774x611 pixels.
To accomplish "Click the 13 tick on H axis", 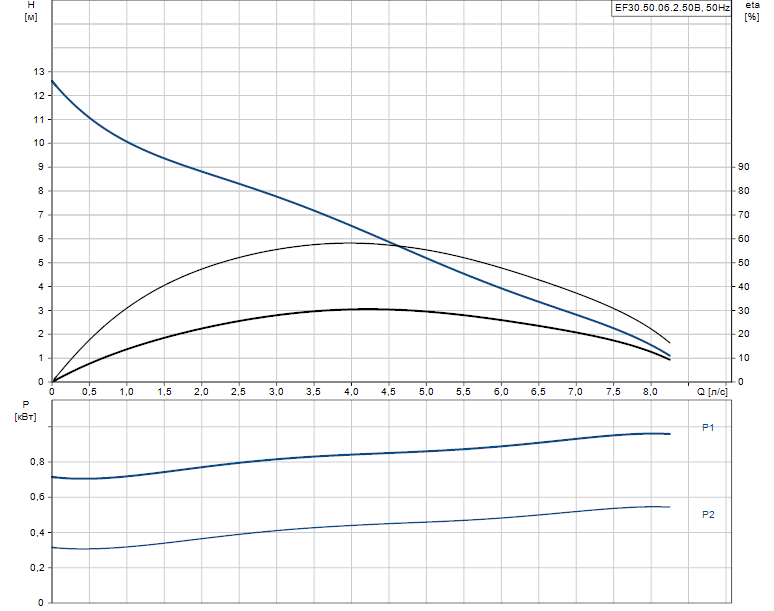I will (39, 72).
